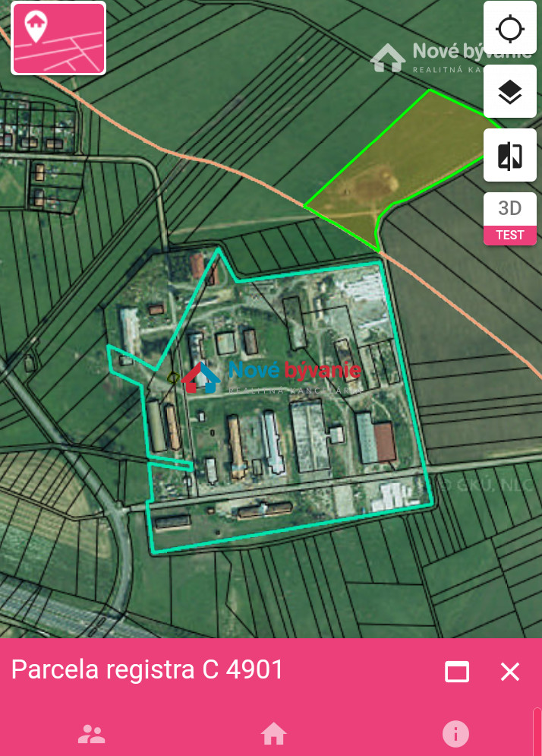Show parcel info tab
The image size is (542, 756).
click(x=455, y=734)
